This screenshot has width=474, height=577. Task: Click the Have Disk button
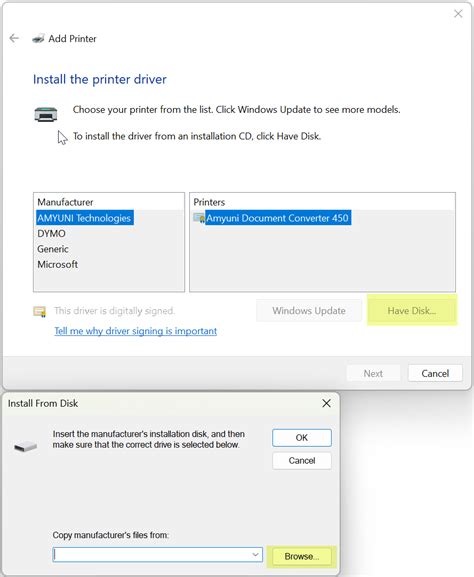click(x=411, y=311)
